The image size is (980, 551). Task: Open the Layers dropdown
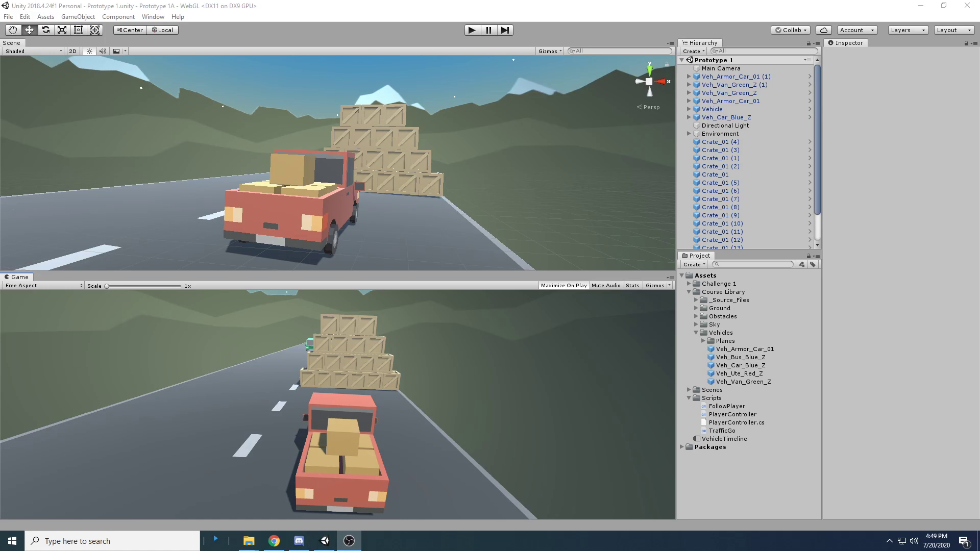[x=908, y=30]
